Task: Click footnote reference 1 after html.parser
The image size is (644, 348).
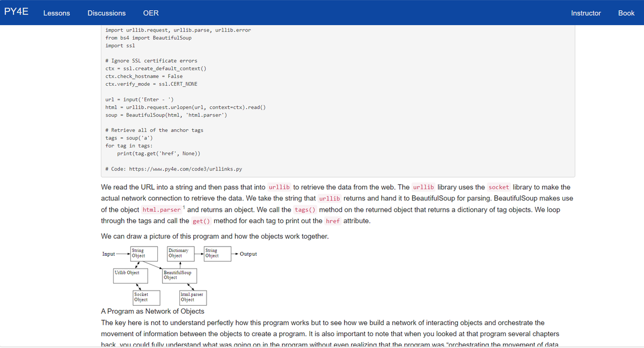Action: 184,208
